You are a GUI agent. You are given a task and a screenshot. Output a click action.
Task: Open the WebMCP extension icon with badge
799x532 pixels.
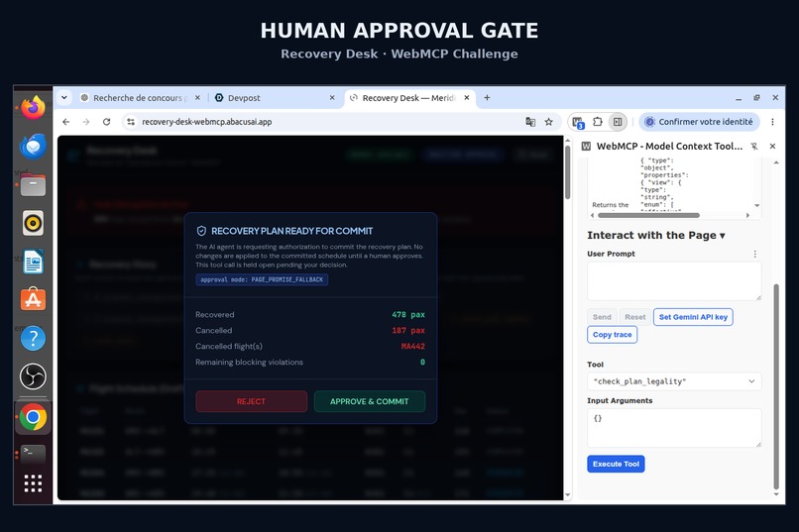pyautogui.click(x=578, y=122)
